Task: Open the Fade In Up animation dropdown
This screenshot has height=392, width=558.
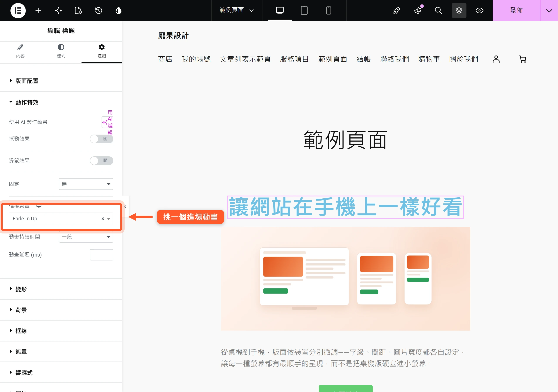Action: click(61, 219)
